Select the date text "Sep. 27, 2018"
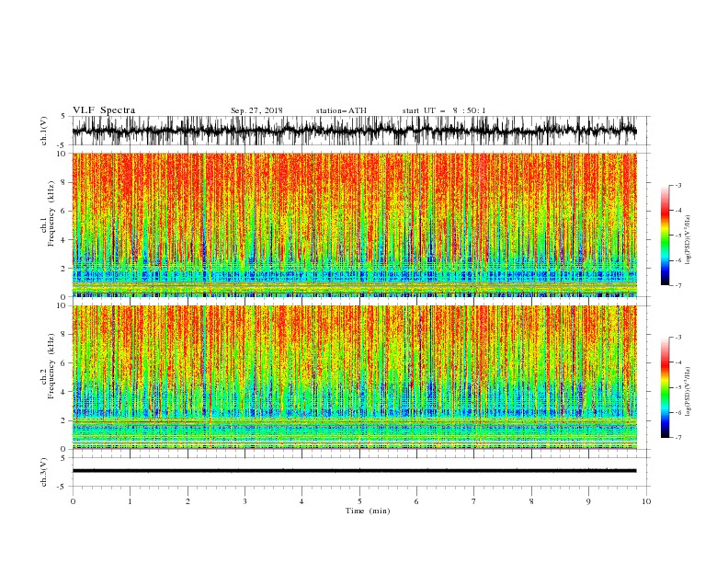The image size is (728, 563). tap(256, 110)
